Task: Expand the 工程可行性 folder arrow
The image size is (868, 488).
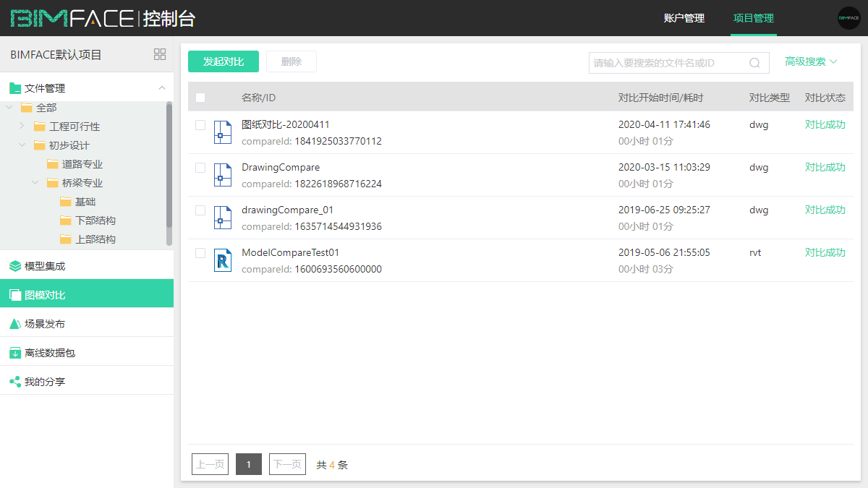Action: coord(22,126)
